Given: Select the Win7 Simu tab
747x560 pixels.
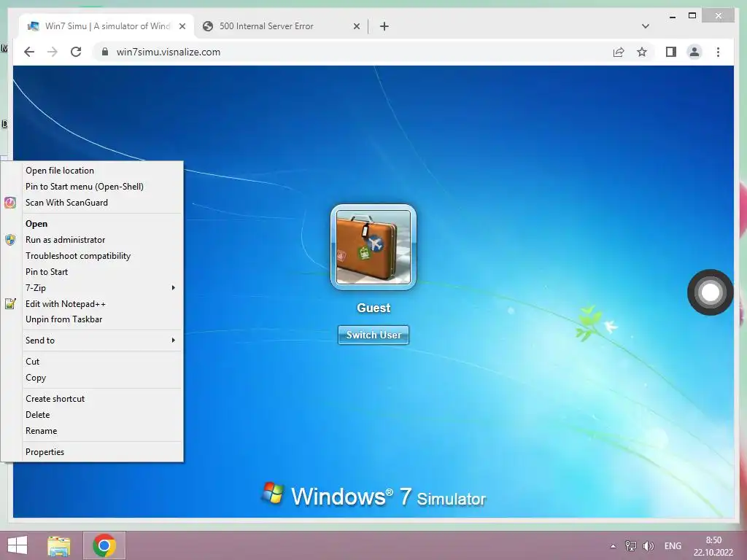Looking at the screenshot, I should (107, 26).
